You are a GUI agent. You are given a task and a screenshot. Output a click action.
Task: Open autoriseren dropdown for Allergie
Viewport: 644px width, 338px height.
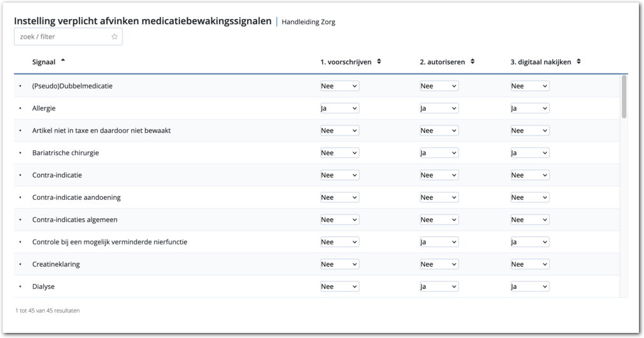click(439, 108)
